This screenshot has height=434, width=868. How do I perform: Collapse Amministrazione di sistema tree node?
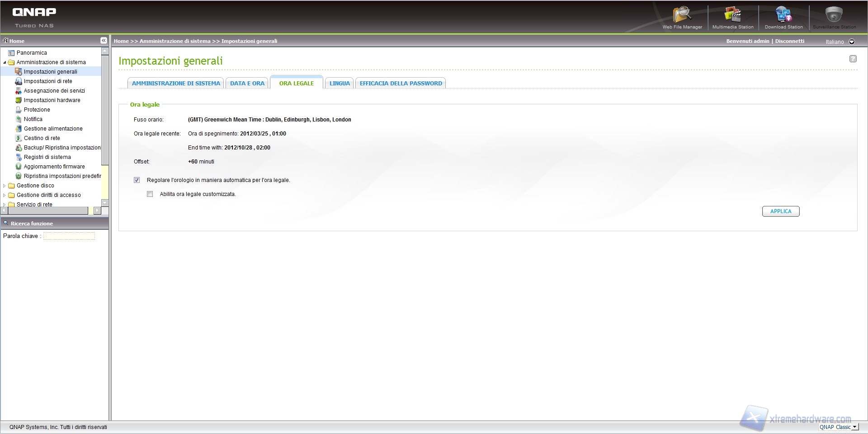click(x=5, y=62)
